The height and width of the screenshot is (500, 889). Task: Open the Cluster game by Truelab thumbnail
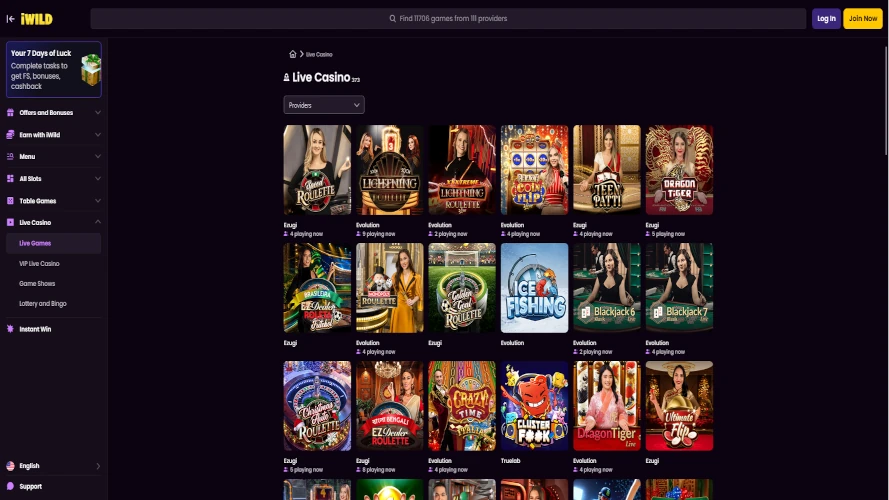534,406
